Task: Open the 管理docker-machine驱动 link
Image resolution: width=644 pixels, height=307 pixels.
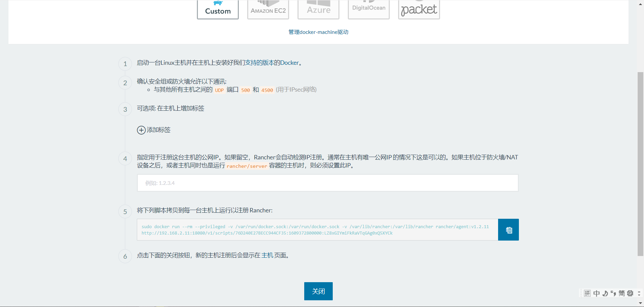Action: click(318, 32)
